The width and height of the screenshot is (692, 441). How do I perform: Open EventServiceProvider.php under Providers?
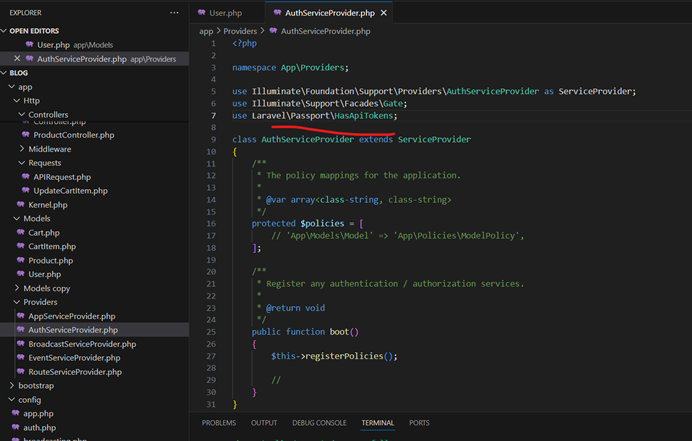[x=74, y=357]
